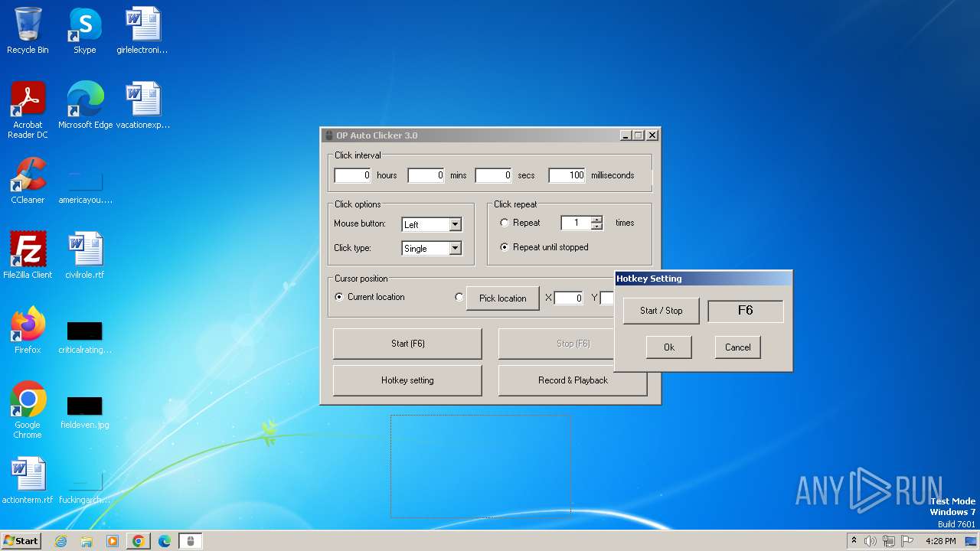Screen dimensions: 980x551
Task: Select the actionterm.rtf document icon
Action: click(x=28, y=481)
